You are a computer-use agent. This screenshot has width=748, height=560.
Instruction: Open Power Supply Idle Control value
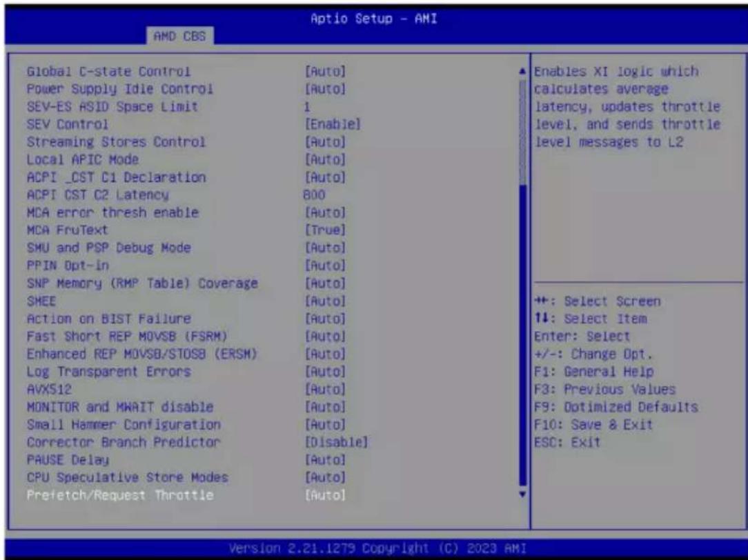click(x=325, y=89)
